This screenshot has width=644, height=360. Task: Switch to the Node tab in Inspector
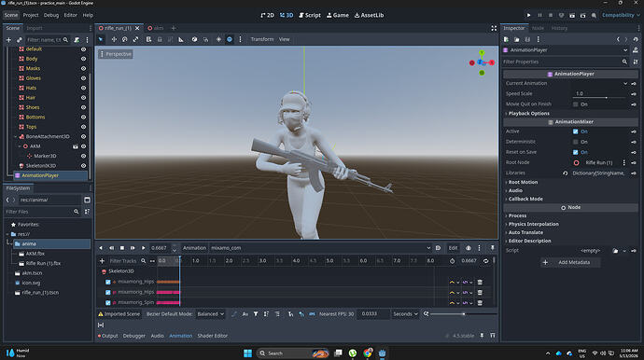[x=538, y=28]
